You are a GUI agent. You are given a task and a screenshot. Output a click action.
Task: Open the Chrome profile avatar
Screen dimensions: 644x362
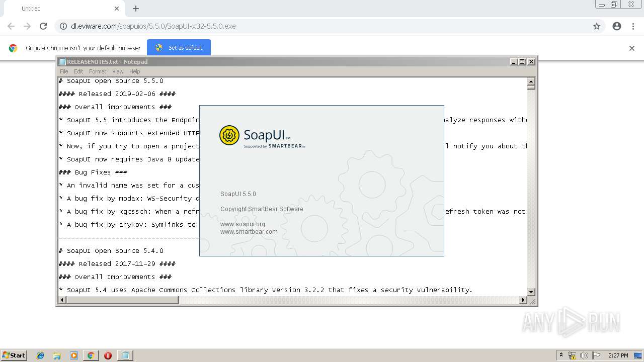pyautogui.click(x=617, y=26)
